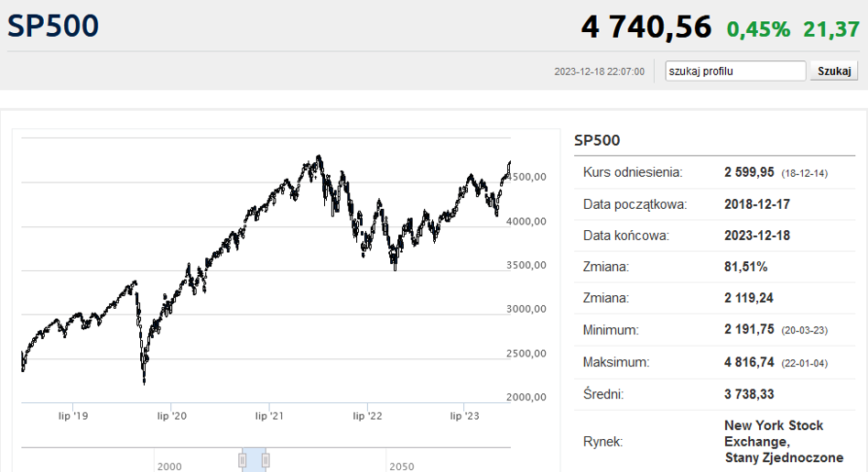Click the 2023-12-18 22:07:00 timestamp
Viewport: 868px width, 472px height.
coord(600,71)
